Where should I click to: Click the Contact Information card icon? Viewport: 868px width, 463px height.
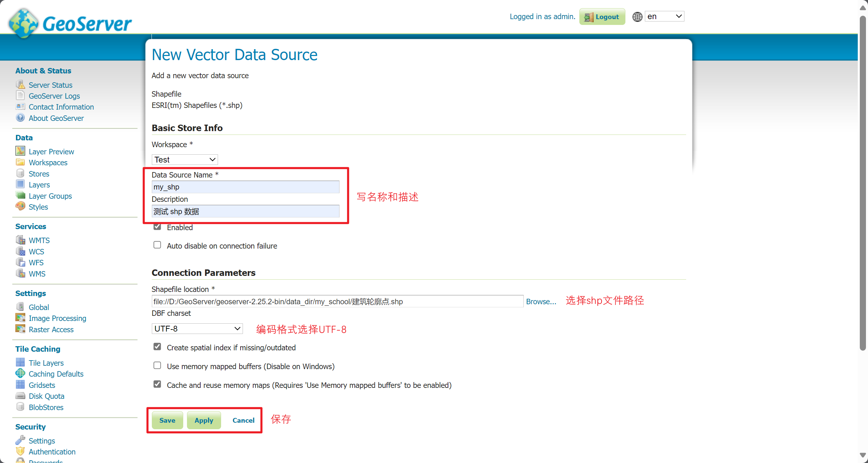click(20, 107)
